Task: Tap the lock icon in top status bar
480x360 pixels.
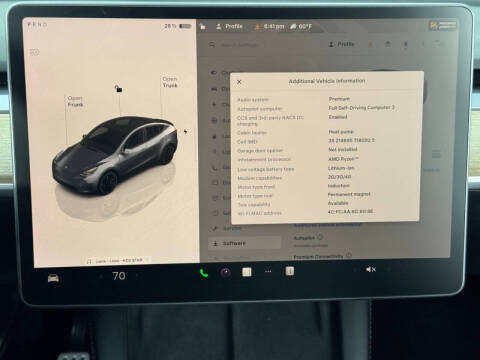Action: click(x=203, y=27)
